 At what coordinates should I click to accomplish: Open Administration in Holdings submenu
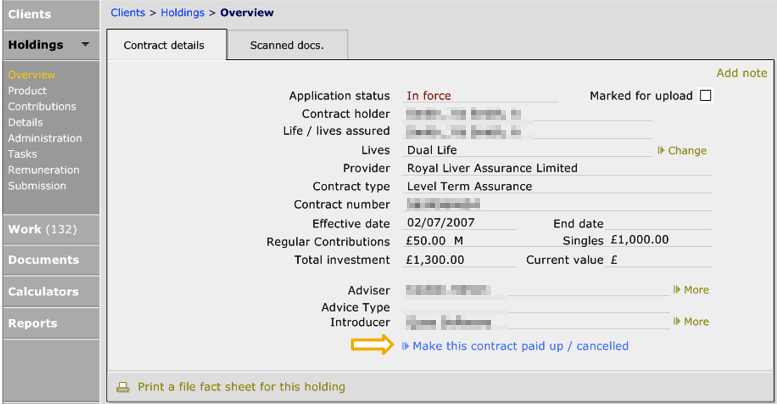[45, 138]
